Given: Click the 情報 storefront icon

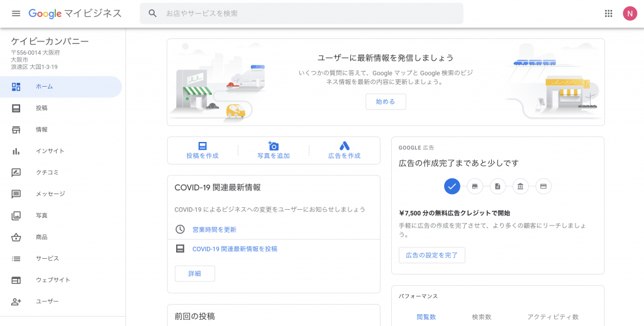Looking at the screenshot, I should pyautogui.click(x=16, y=129).
